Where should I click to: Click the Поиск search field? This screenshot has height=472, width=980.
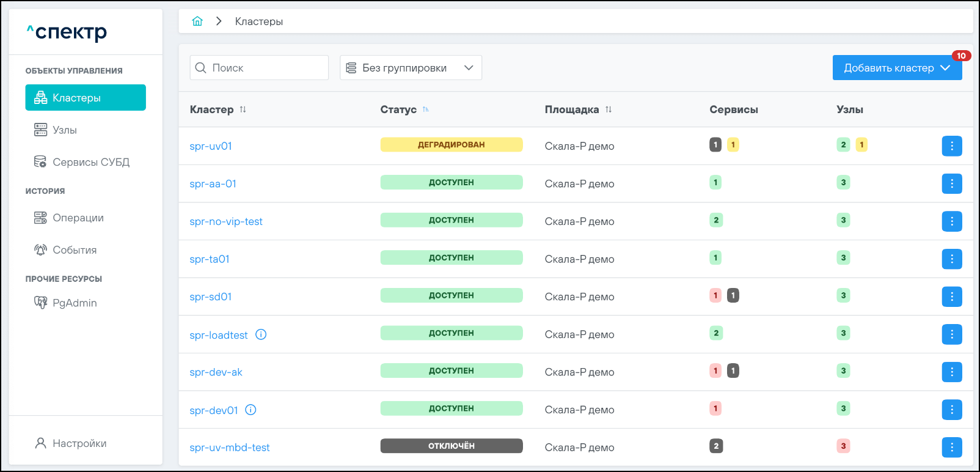[266, 68]
